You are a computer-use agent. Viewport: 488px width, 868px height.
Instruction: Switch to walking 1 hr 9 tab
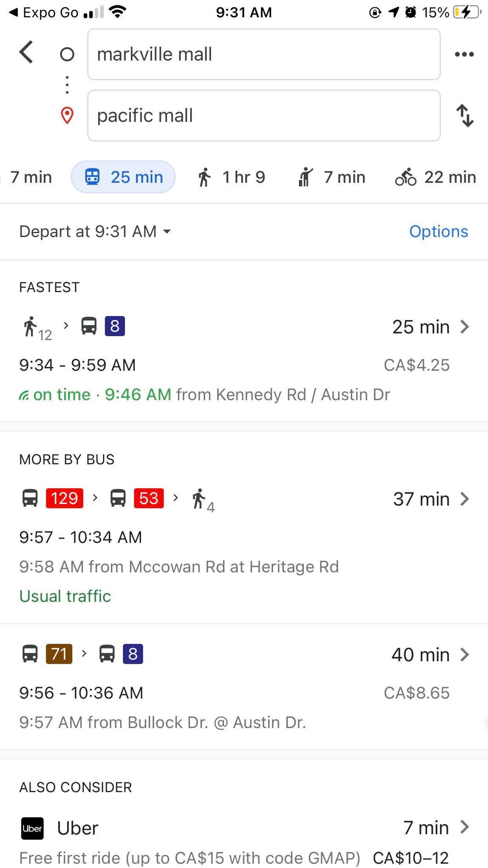click(x=231, y=177)
